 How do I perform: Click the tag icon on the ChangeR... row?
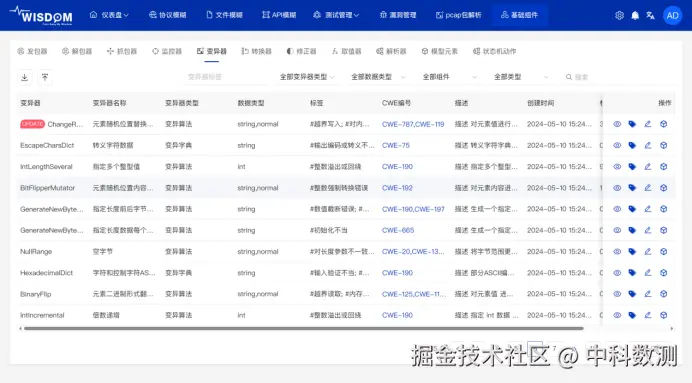(x=632, y=124)
